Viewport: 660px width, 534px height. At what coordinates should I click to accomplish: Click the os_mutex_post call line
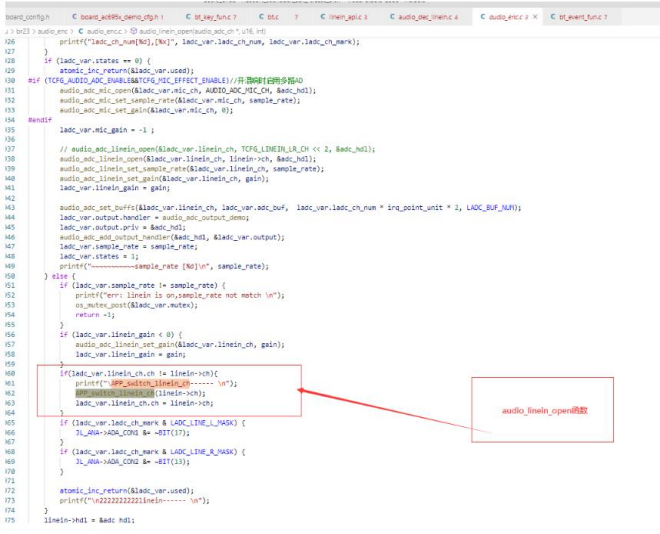point(136,305)
